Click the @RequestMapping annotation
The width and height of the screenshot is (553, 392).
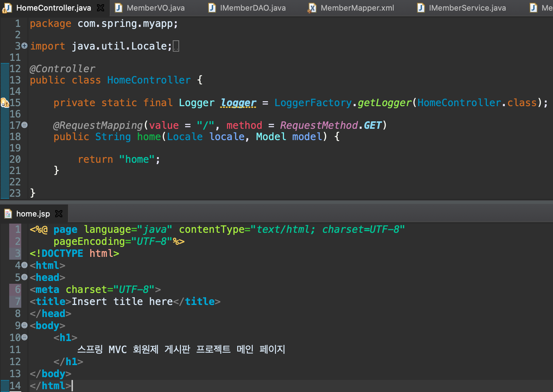click(x=98, y=125)
